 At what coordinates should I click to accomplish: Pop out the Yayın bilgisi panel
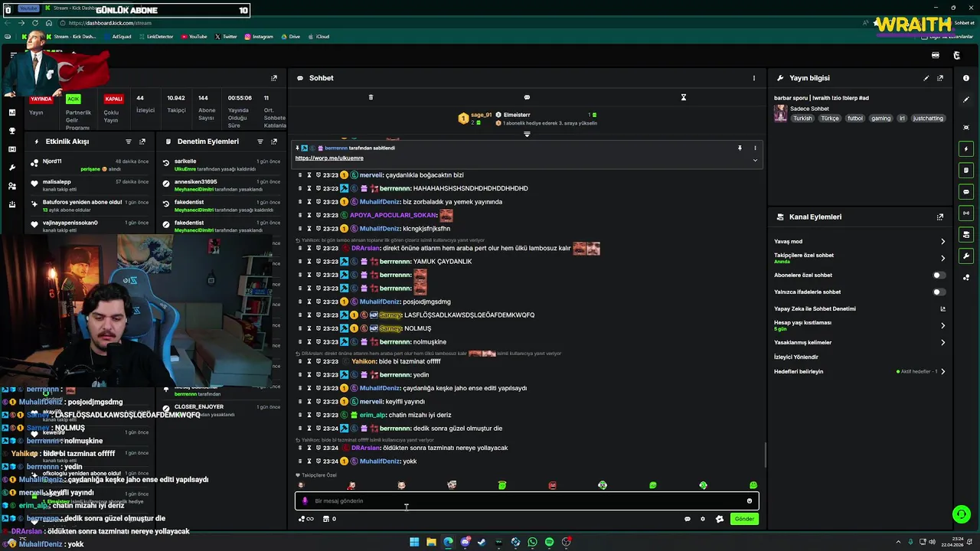(940, 78)
